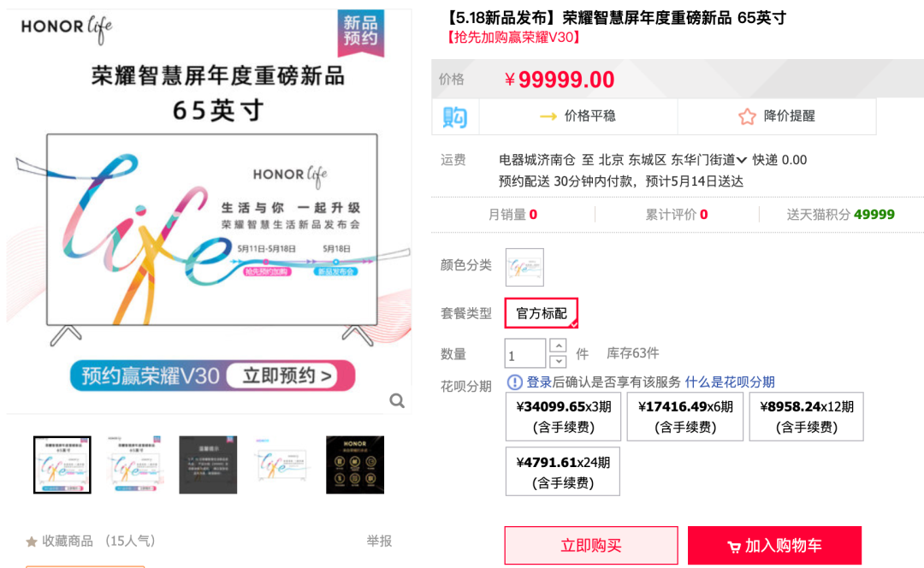The width and height of the screenshot is (924, 568).
Task: Increase quantity with the up arrow
Action: pyautogui.click(x=558, y=346)
